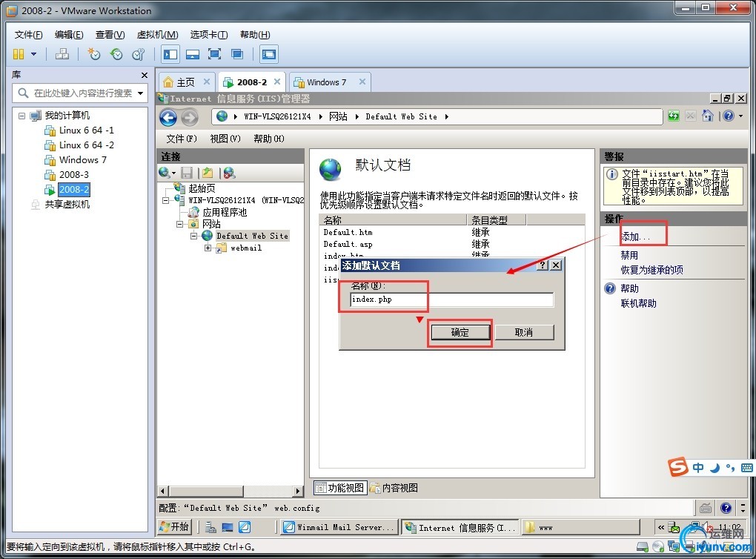Click 恢复为继承的项 link
756x559 pixels.
coord(651,270)
